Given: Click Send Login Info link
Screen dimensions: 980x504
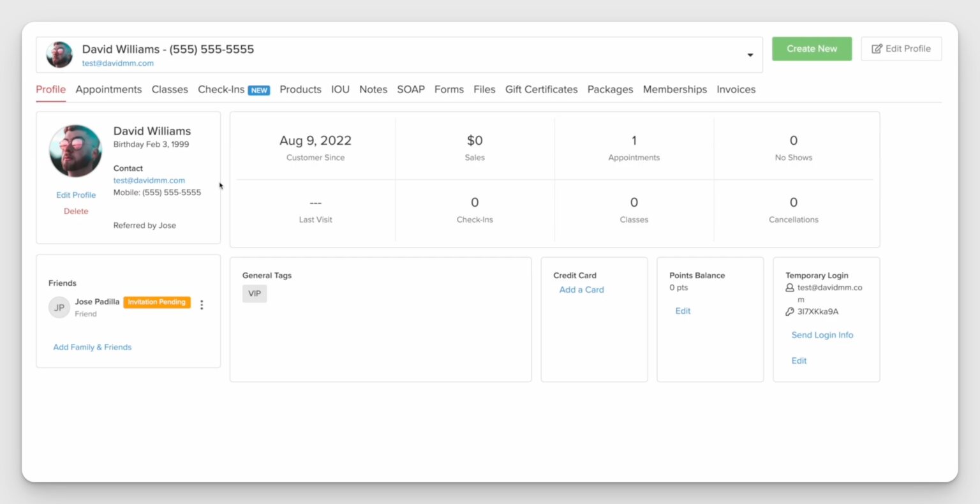Looking at the screenshot, I should pyautogui.click(x=822, y=335).
